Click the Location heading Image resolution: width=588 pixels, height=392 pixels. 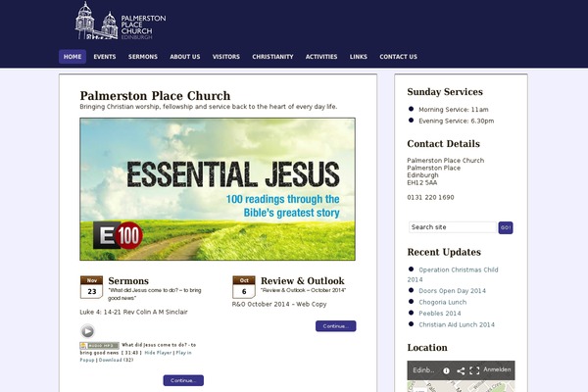(x=427, y=348)
